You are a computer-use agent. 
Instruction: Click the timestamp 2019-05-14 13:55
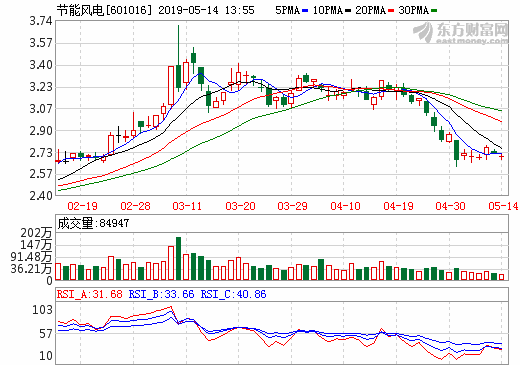click(x=206, y=10)
